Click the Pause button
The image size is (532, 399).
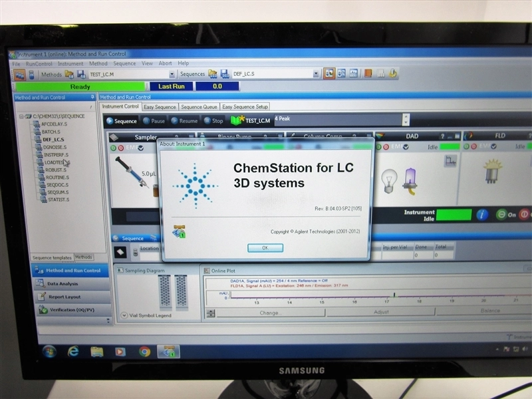pyautogui.click(x=154, y=121)
